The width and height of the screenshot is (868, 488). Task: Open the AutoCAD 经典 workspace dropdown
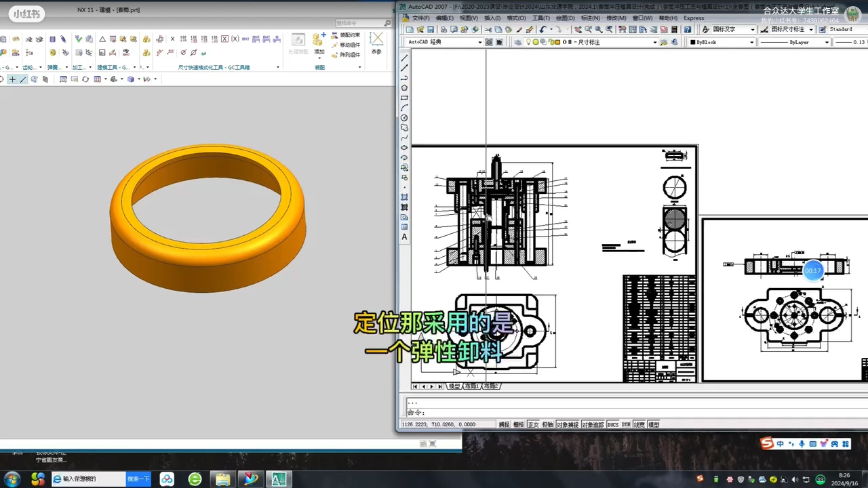pos(479,42)
